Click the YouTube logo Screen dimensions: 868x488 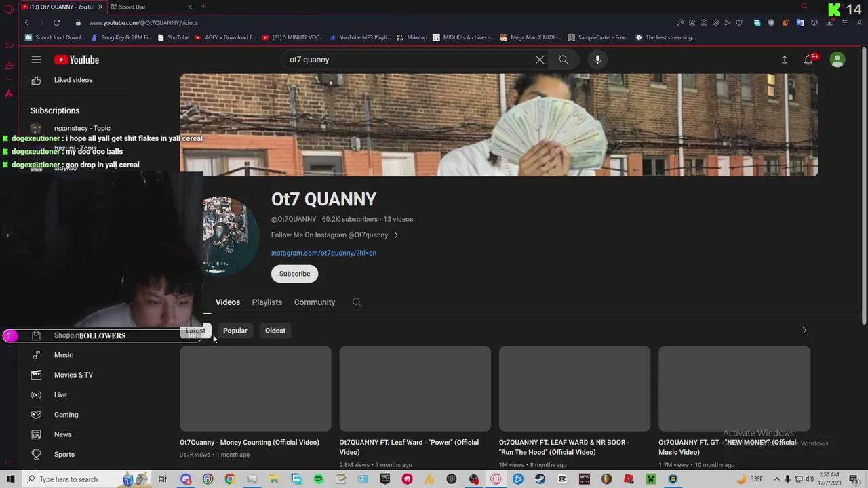point(76,60)
